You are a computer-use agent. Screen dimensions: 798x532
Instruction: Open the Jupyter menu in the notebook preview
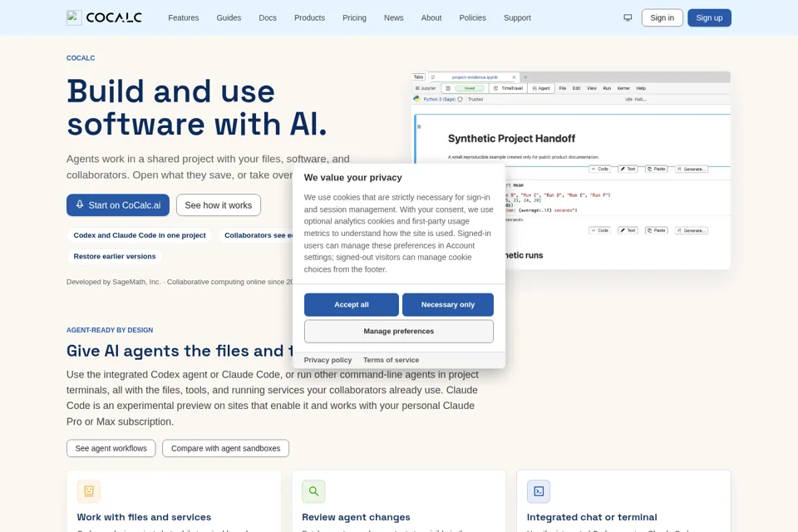pyautogui.click(x=426, y=88)
